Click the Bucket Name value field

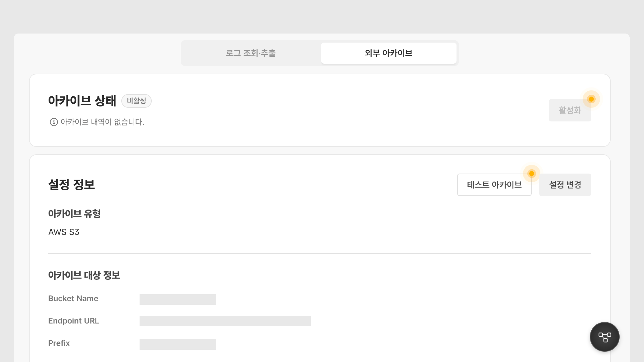pyautogui.click(x=178, y=299)
